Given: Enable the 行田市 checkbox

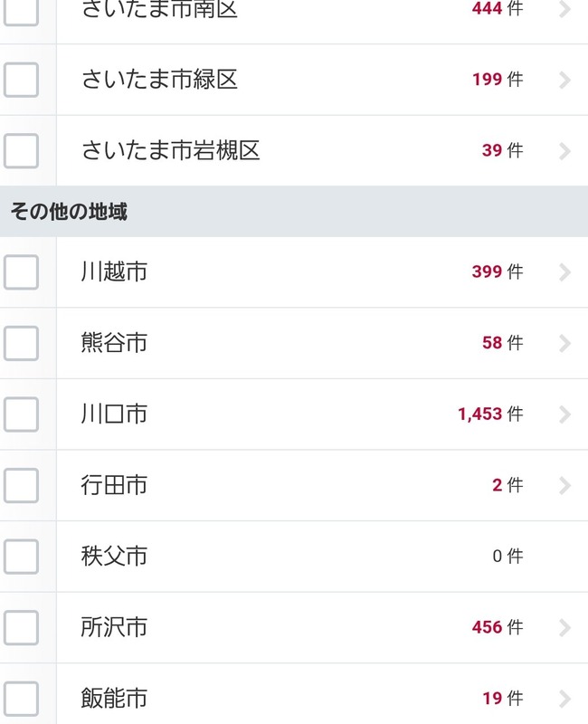Looking at the screenshot, I should [22, 485].
